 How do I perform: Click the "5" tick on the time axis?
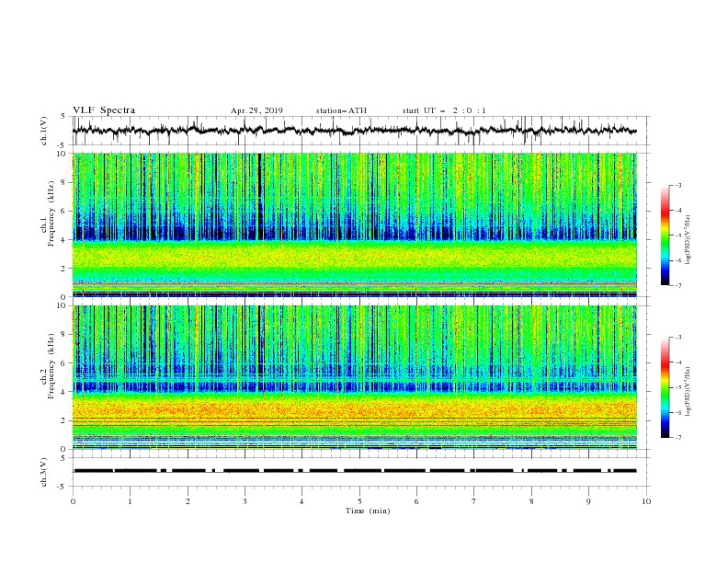coord(359,501)
